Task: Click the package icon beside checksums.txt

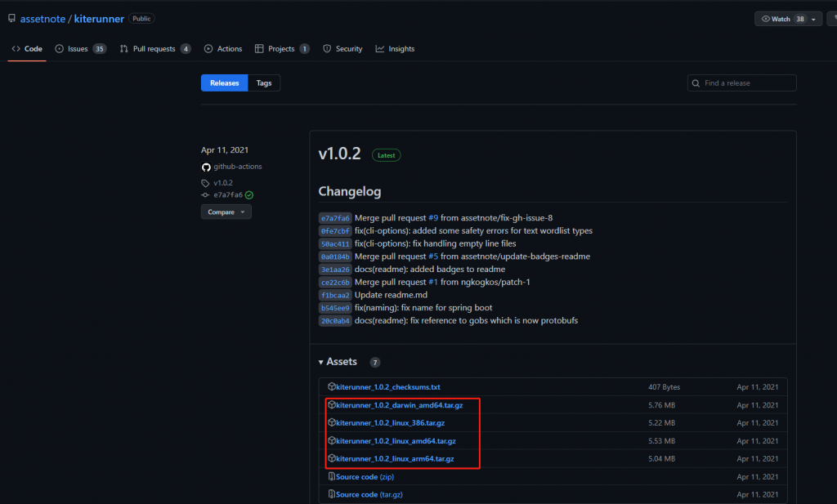Action: pyautogui.click(x=332, y=386)
